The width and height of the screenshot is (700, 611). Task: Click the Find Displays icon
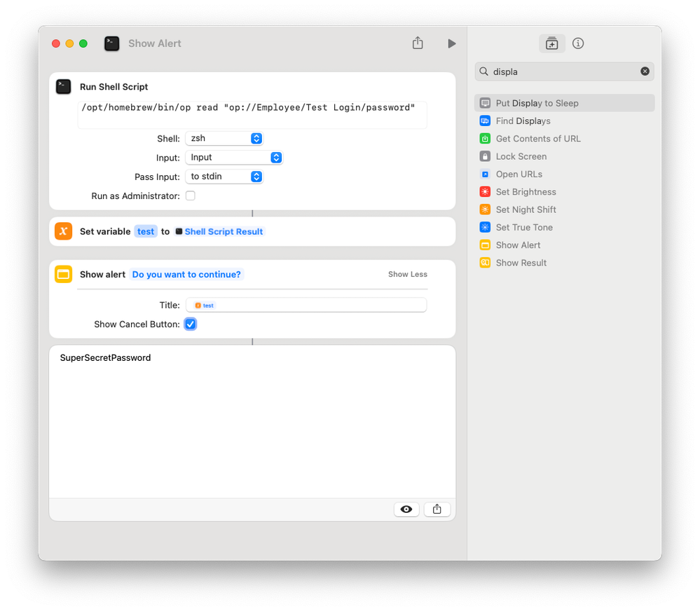click(485, 121)
